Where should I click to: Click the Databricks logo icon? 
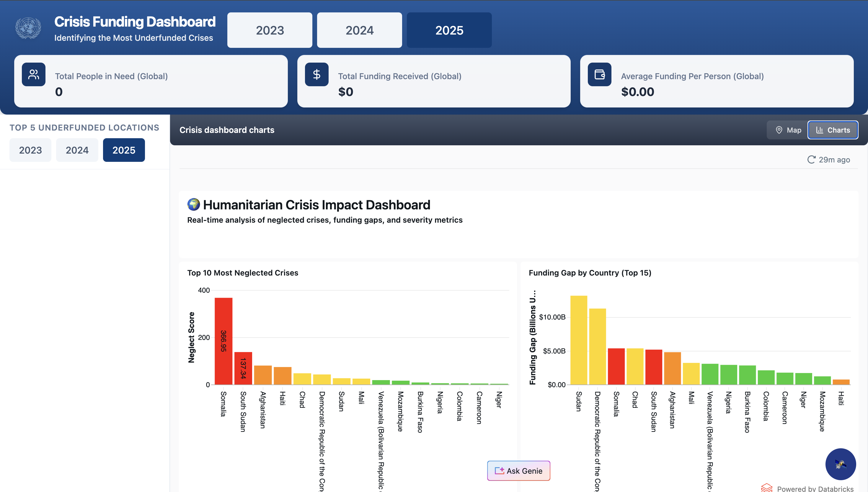coord(767,488)
